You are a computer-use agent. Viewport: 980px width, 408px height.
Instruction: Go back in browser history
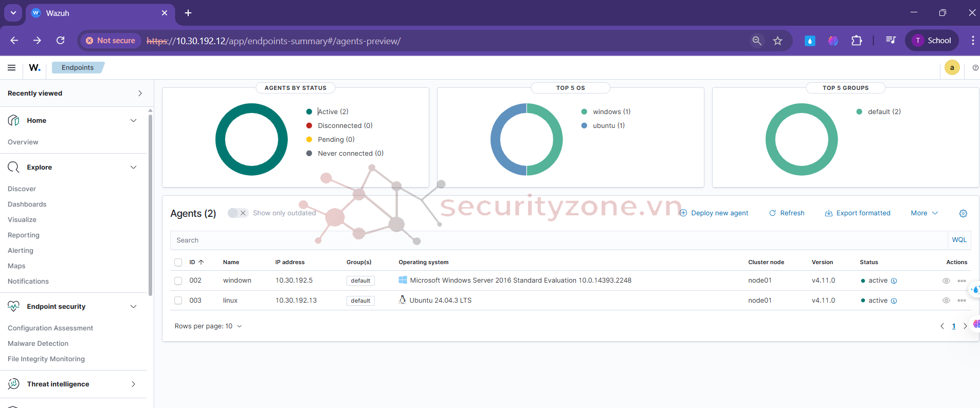(14, 41)
